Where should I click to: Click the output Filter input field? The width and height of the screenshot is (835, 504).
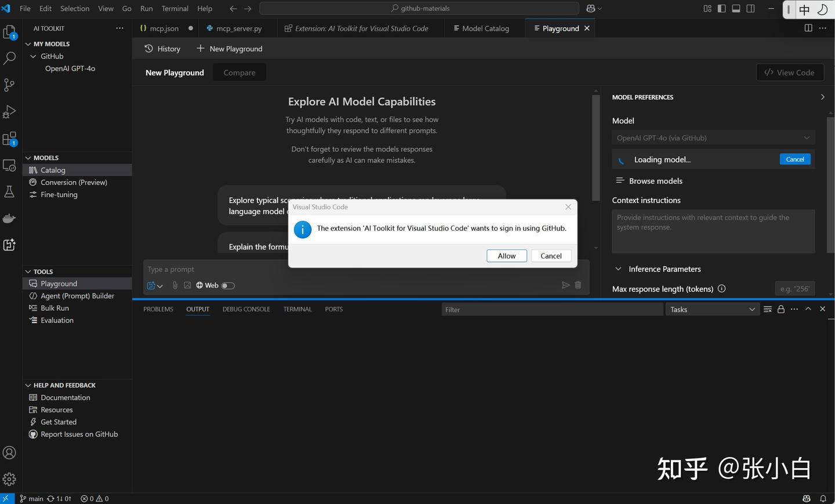tap(552, 310)
